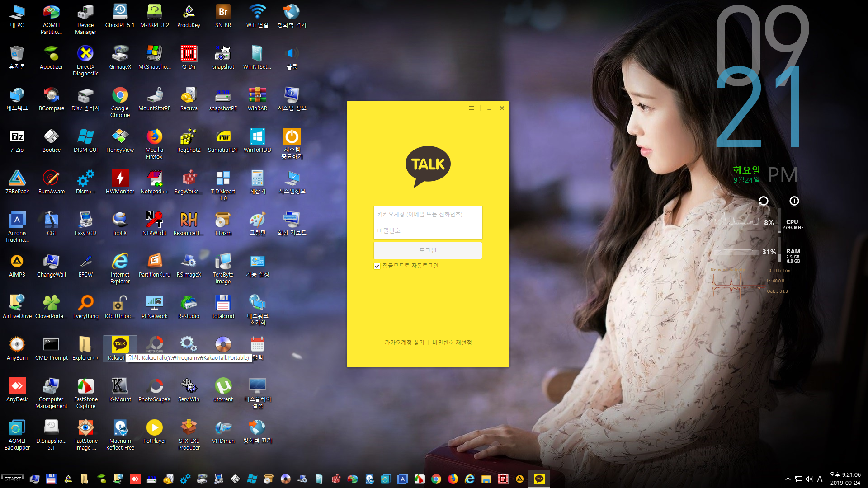Focus the 카카오계정 email input field
The width and height of the screenshot is (868, 488).
coord(428,214)
